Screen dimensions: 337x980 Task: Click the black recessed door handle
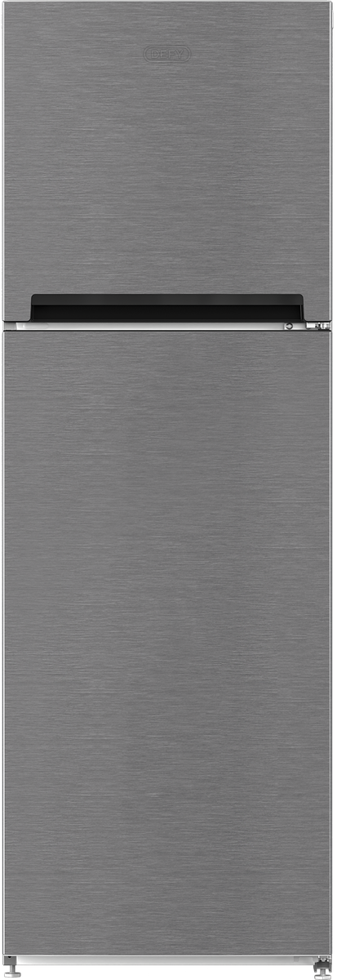pyautogui.click(x=166, y=307)
